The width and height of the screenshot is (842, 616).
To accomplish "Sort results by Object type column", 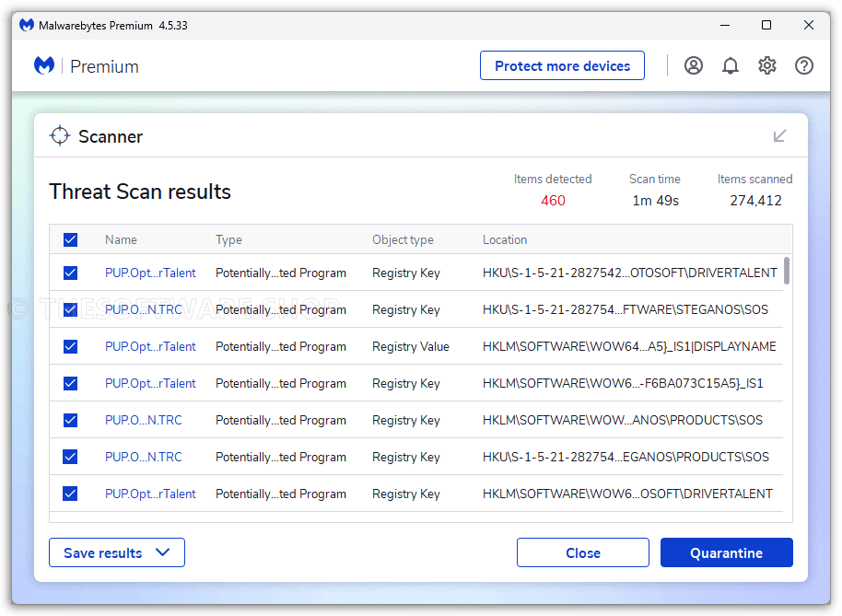I will tap(403, 239).
